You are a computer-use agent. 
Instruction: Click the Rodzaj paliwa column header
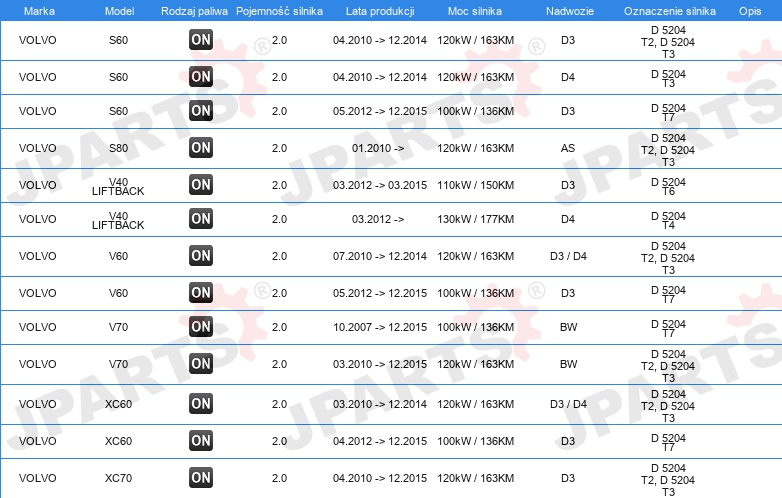[x=195, y=11]
